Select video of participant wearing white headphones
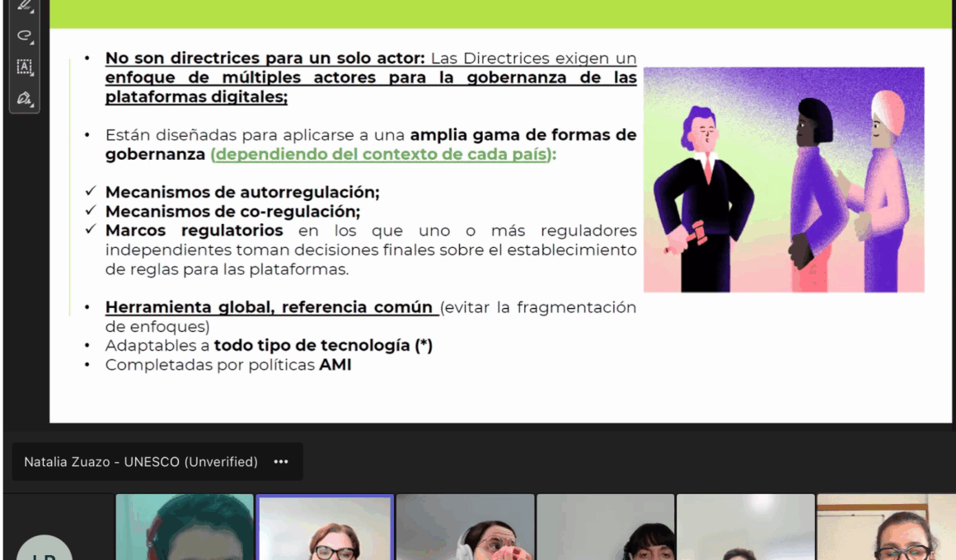Image resolution: width=956 pixels, height=560 pixels. tap(465, 527)
